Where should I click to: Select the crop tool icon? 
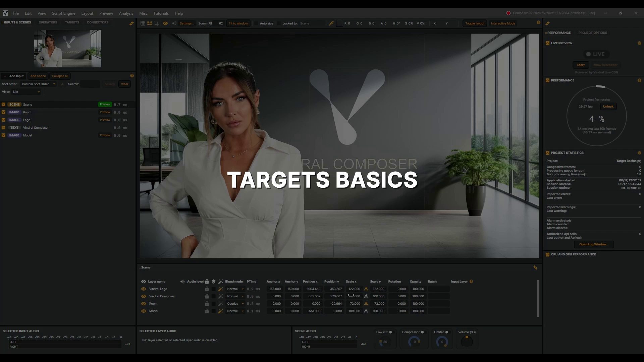tap(156, 23)
